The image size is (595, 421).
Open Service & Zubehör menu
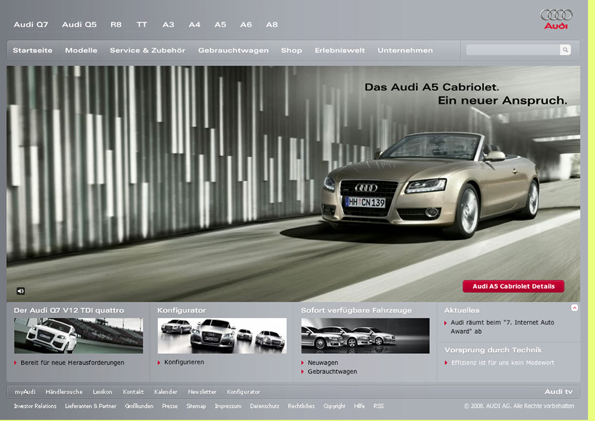(148, 50)
